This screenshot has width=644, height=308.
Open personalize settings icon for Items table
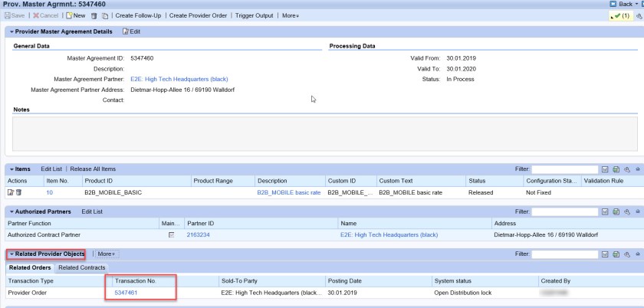point(626,169)
